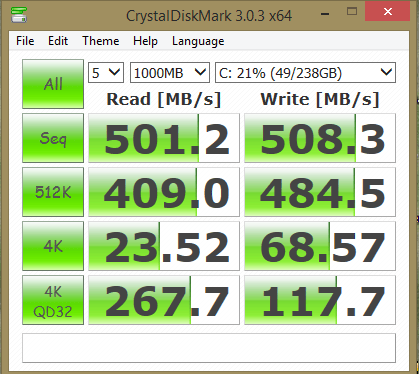This screenshot has width=419, height=374.
Task: Click the CrystalDiskMark app icon in title bar
Action: point(19,14)
